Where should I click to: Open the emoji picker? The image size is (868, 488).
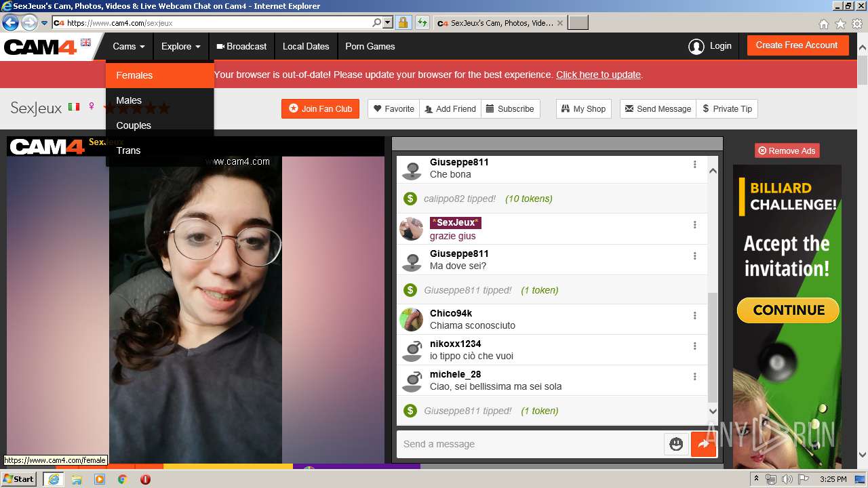pos(676,444)
